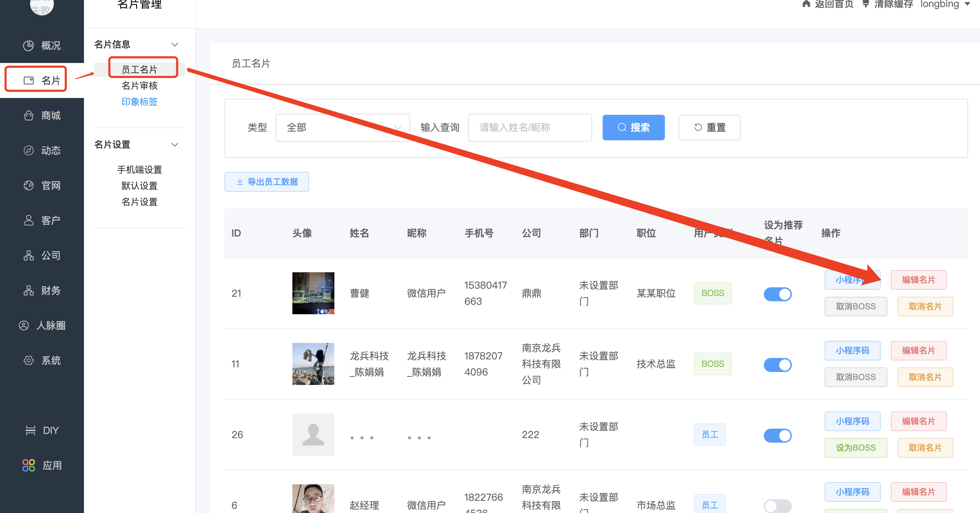Click 取消名片 for 龙兵科技_陈娟娟

(x=925, y=377)
